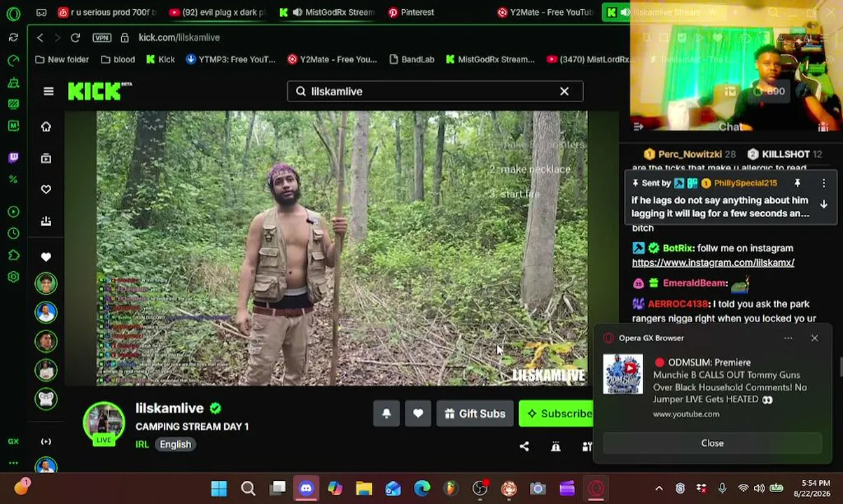Open the second followed channel avatar in the sidebar
Viewport: 843px width, 504px height.
point(46,312)
